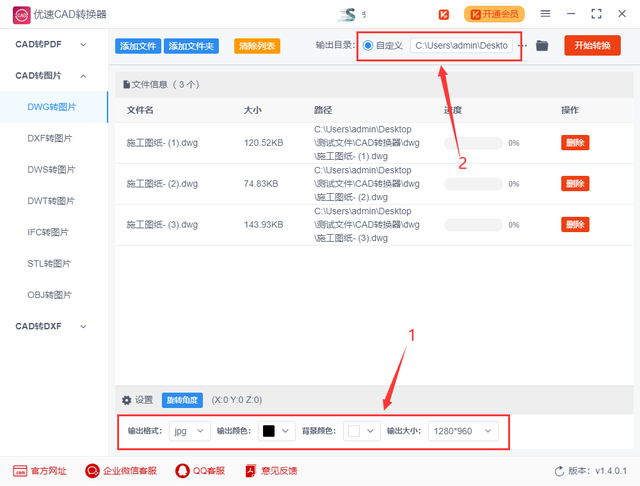The width and height of the screenshot is (640, 486).
Task: Click the 路径 column header
Action: [323, 110]
